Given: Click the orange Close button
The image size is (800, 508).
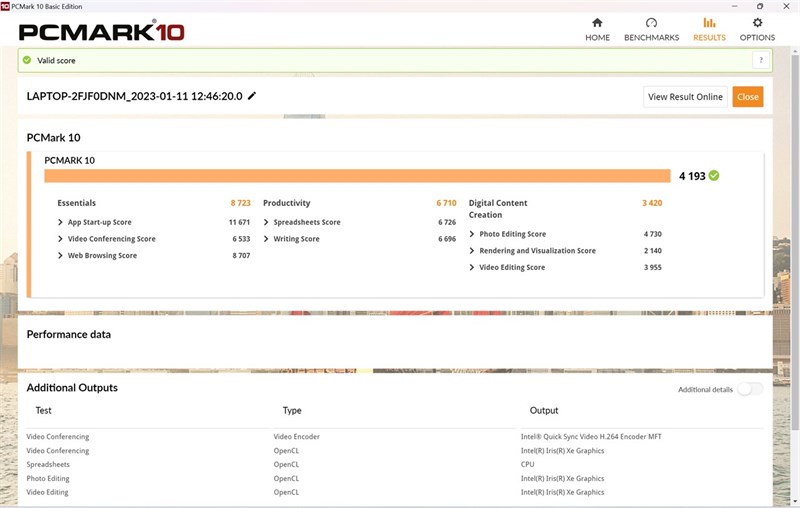Looking at the screenshot, I should point(747,97).
